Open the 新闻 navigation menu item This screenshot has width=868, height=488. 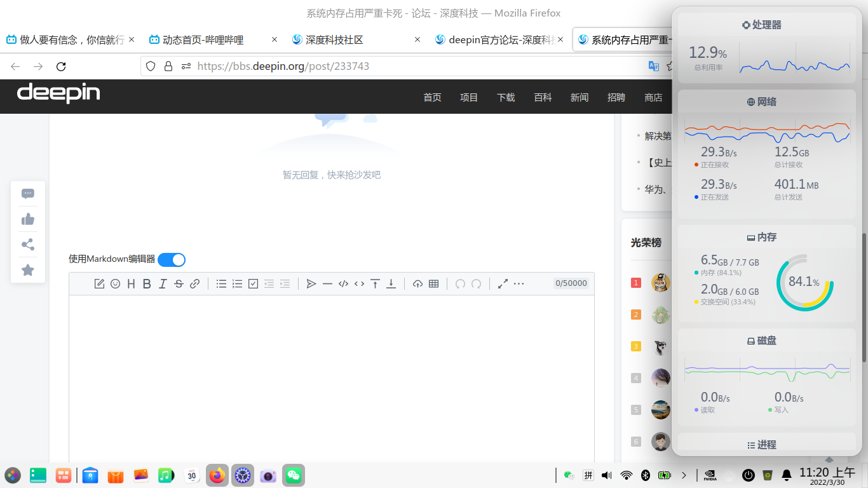click(580, 97)
